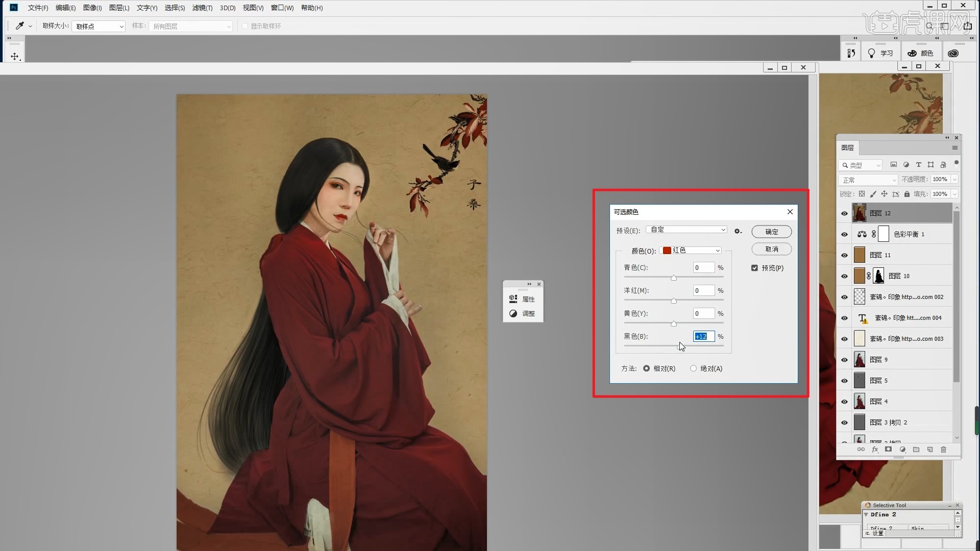Screen dimensions: 980x551
Task: Open the layer blend mode 正常 dropdown
Action: pos(868,180)
